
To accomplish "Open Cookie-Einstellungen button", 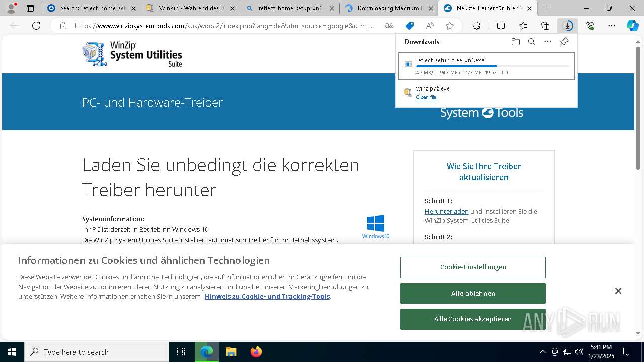I will point(473,267).
